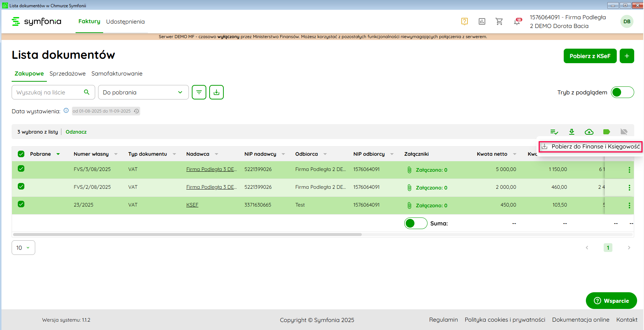Expand the Typ dokumentu column filter arrow
Image resolution: width=644 pixels, height=330 pixels.
click(174, 154)
